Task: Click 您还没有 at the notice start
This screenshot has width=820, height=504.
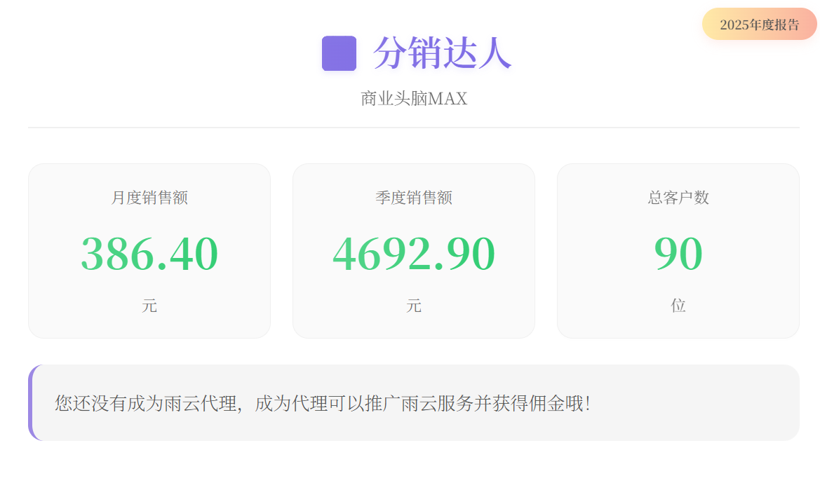Action: pos(91,404)
